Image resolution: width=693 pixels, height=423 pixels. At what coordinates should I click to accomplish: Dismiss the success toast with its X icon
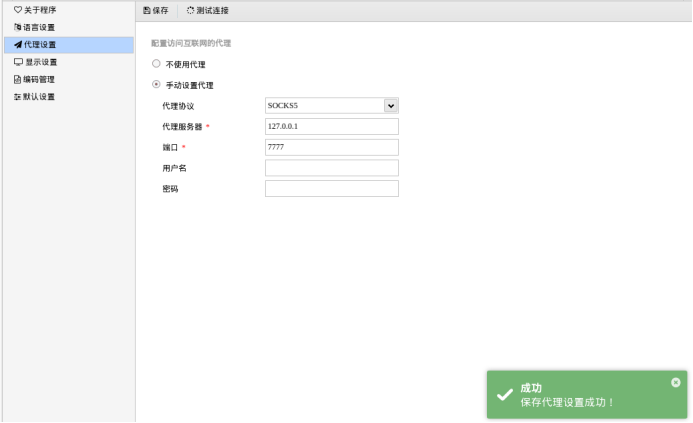[x=676, y=382]
